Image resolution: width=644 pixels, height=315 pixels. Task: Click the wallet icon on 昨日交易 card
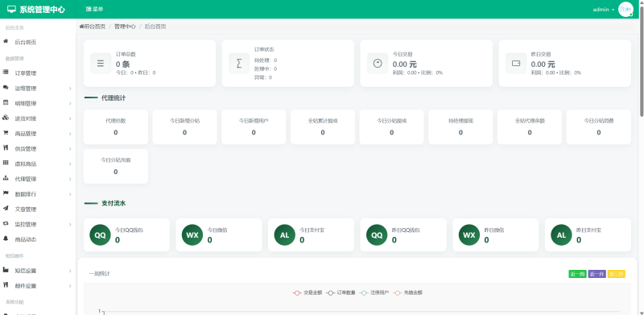pos(516,64)
